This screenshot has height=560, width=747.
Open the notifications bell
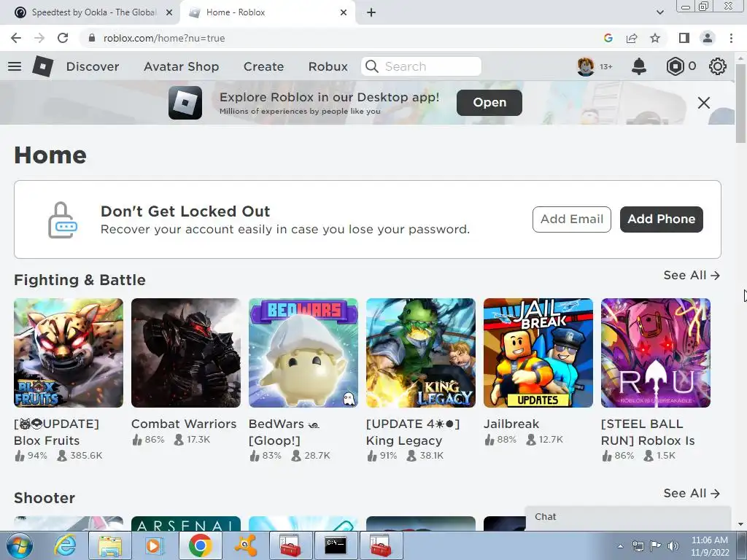639,66
